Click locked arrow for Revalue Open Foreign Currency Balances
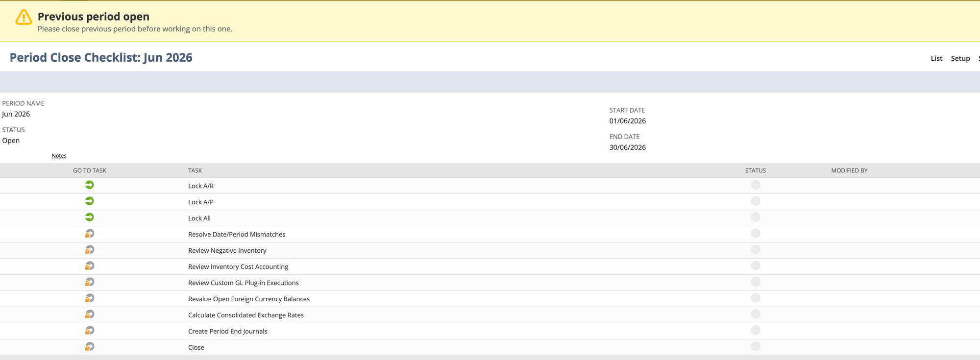This screenshot has height=360, width=980. (x=89, y=298)
